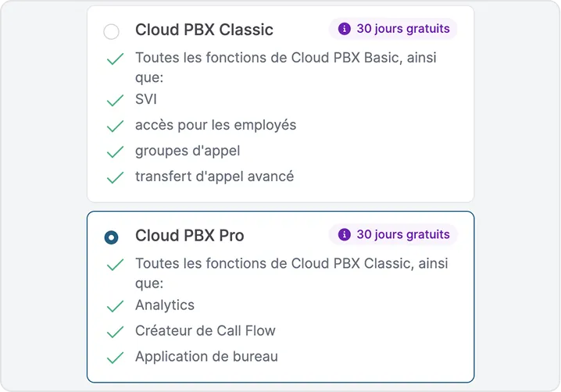This screenshot has width=561, height=392.
Task: Click checkmark beside groupes d'appel
Action: click(x=115, y=151)
